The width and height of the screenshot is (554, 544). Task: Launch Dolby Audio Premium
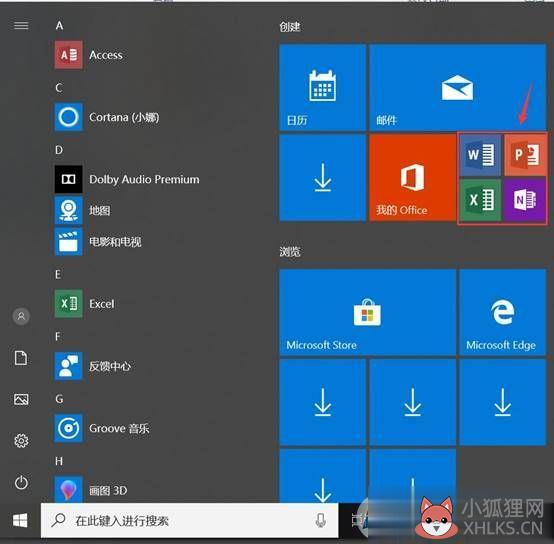pyautogui.click(x=127, y=179)
